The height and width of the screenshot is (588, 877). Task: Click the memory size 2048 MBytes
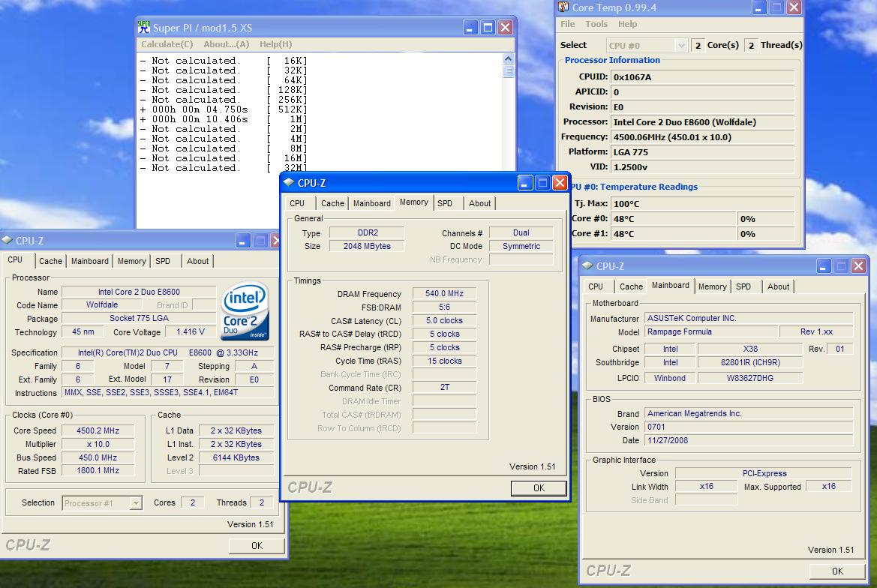(367, 247)
